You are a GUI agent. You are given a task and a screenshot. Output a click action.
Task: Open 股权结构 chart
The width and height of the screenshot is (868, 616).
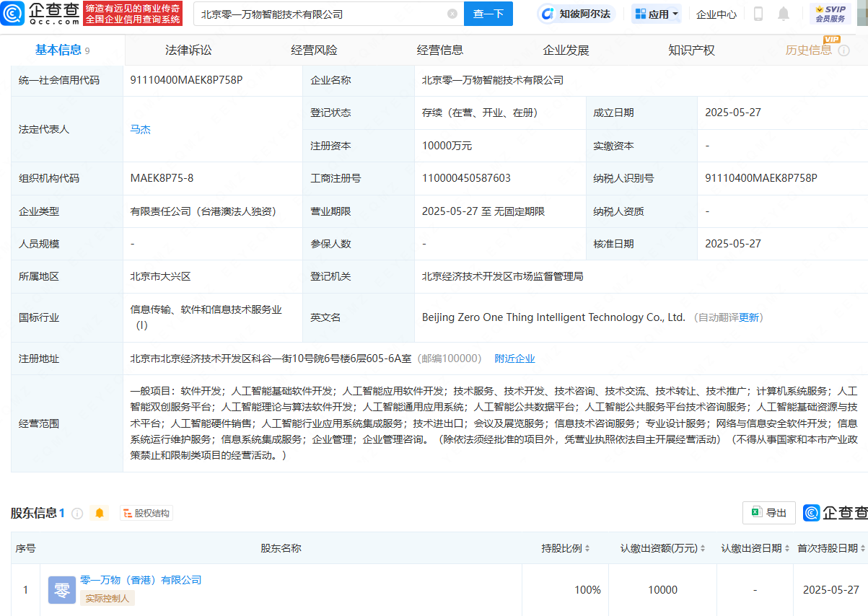tap(146, 513)
